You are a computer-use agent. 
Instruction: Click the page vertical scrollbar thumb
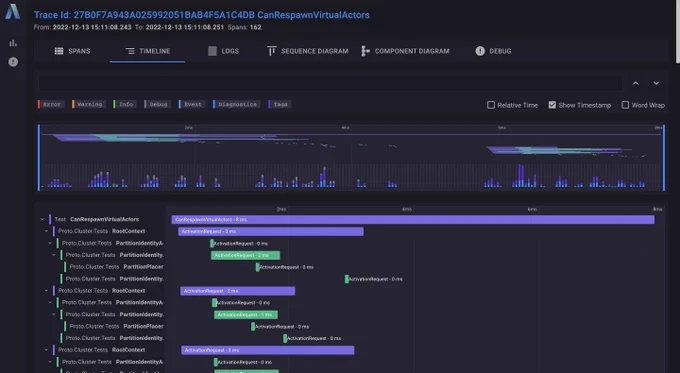pyautogui.click(x=678, y=31)
